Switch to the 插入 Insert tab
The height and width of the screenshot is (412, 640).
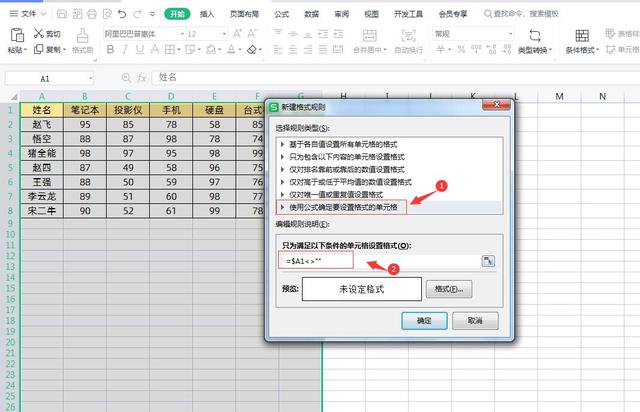point(207,14)
